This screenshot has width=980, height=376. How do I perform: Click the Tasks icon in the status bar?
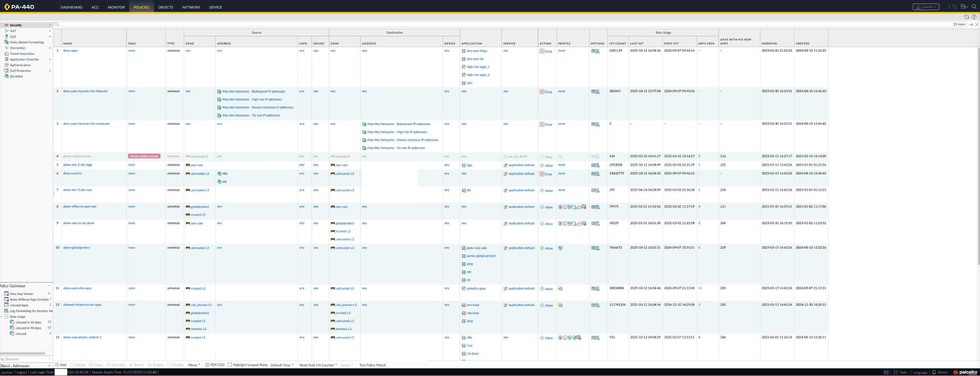pyautogui.click(x=896, y=372)
